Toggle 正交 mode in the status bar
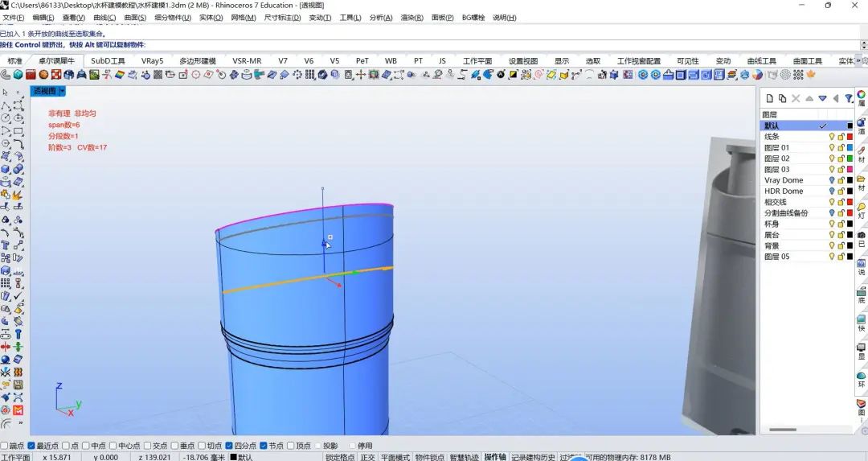Viewport: 868px width, 461px height. pyautogui.click(x=367, y=457)
